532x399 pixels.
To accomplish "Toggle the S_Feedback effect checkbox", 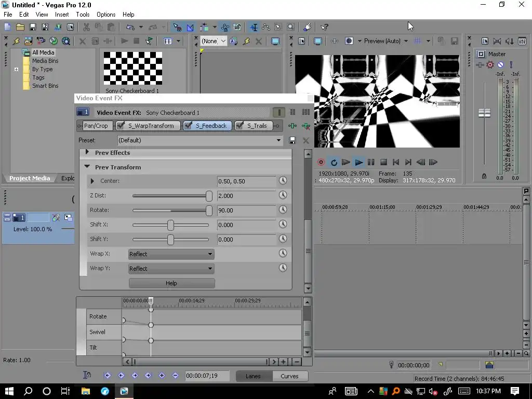I will point(188,126).
